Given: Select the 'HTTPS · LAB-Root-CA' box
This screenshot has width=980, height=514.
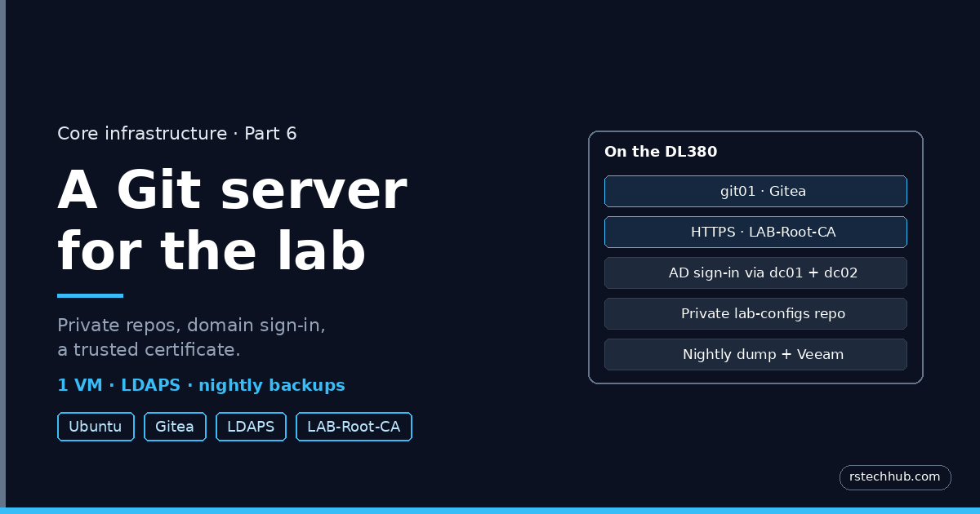Looking at the screenshot, I should click(755, 233).
